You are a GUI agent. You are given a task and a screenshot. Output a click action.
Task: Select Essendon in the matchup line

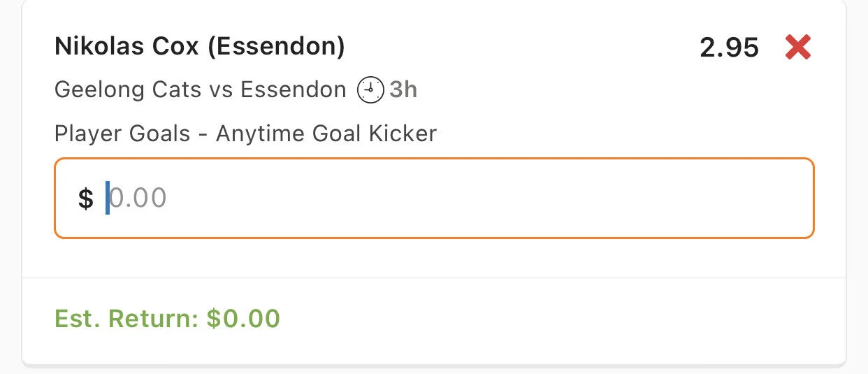tap(293, 90)
